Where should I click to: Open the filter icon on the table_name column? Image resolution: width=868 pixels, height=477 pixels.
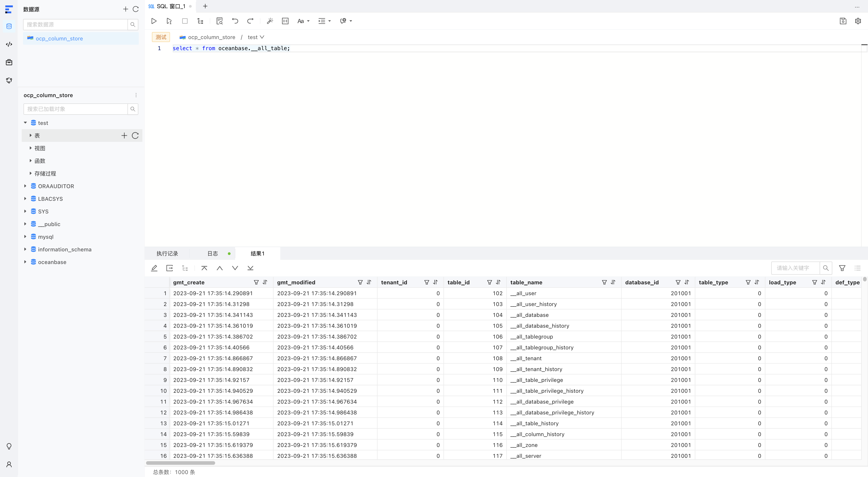click(604, 282)
